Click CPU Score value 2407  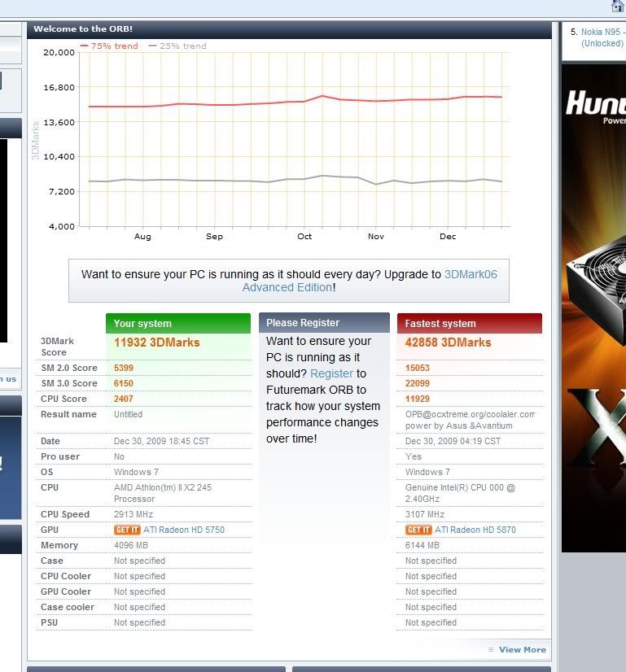click(x=124, y=399)
